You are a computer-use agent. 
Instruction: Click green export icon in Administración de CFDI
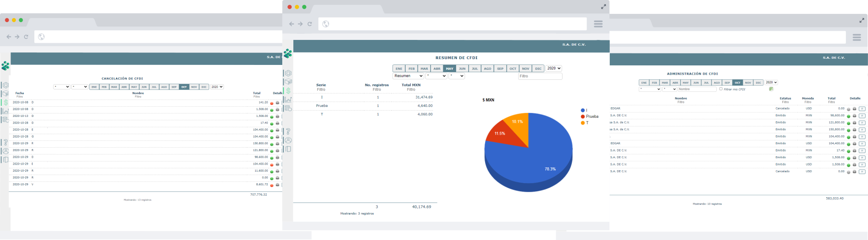[771, 89]
